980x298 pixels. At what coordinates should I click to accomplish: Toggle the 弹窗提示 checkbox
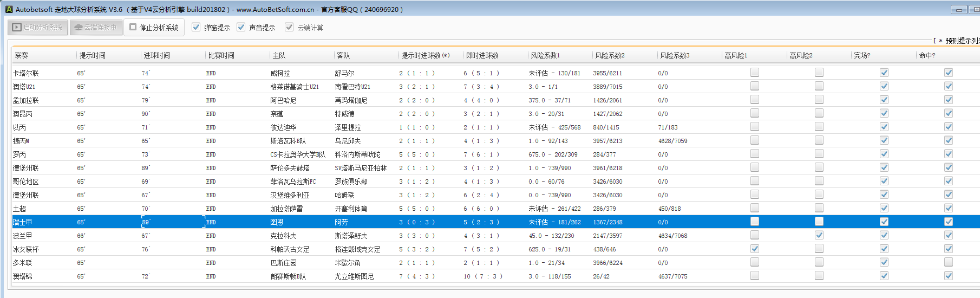pyautogui.click(x=196, y=27)
